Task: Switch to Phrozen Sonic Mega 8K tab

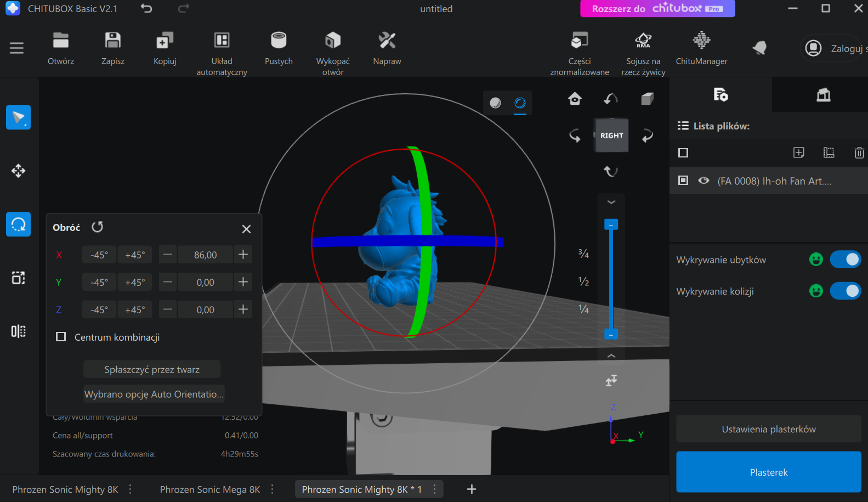Action: (210, 489)
